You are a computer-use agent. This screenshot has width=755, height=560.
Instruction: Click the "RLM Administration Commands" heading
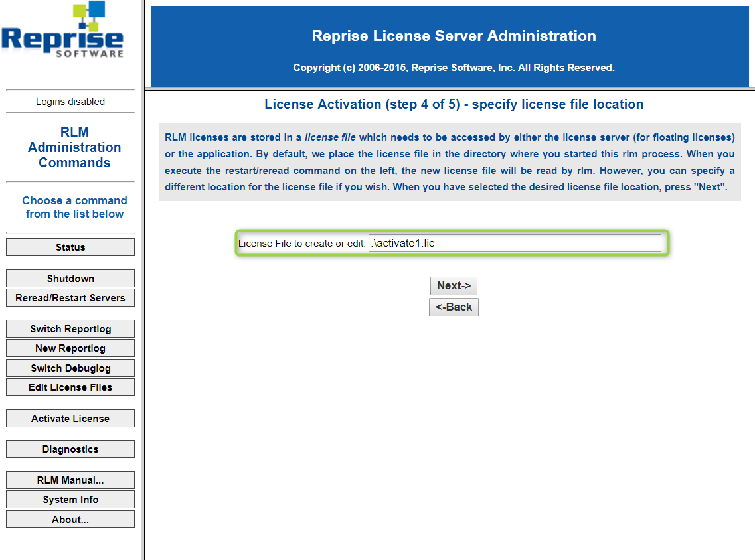pyautogui.click(x=74, y=147)
